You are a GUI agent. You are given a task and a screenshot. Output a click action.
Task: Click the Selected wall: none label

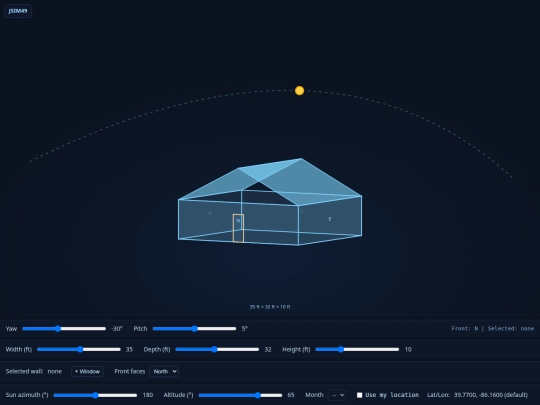tap(34, 371)
